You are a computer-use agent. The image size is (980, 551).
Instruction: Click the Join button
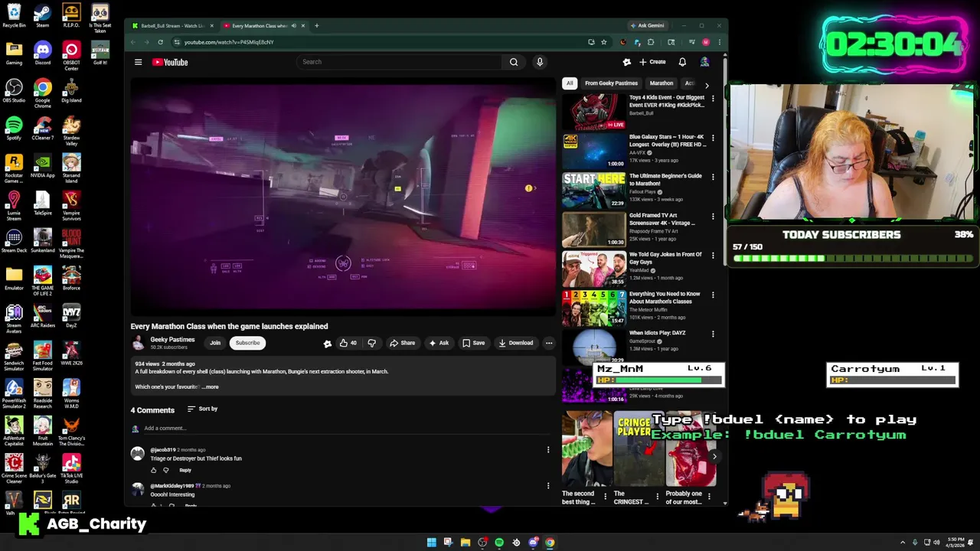215,343
